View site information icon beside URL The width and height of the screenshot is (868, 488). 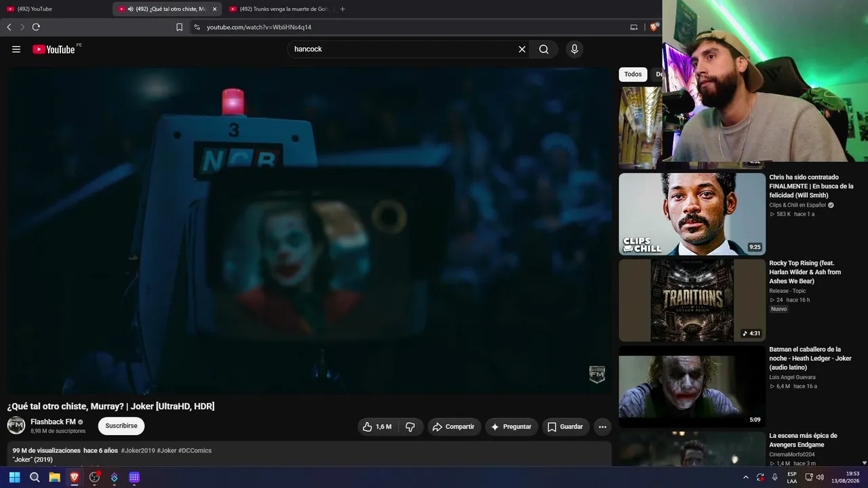[197, 27]
